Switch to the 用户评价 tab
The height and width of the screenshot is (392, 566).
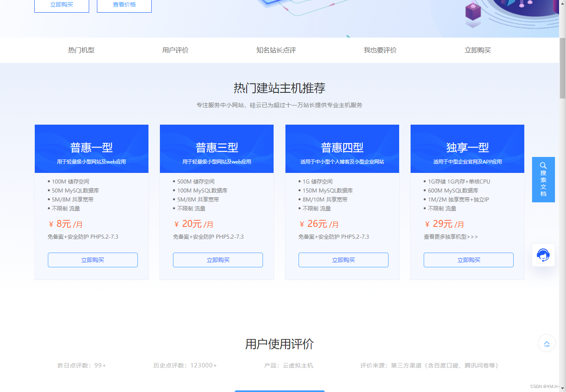[x=175, y=50]
